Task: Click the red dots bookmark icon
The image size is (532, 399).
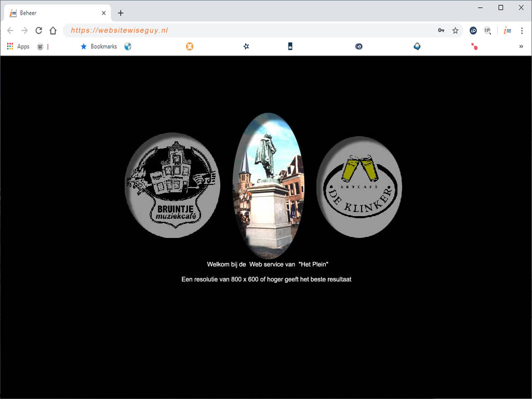Action: click(x=474, y=46)
